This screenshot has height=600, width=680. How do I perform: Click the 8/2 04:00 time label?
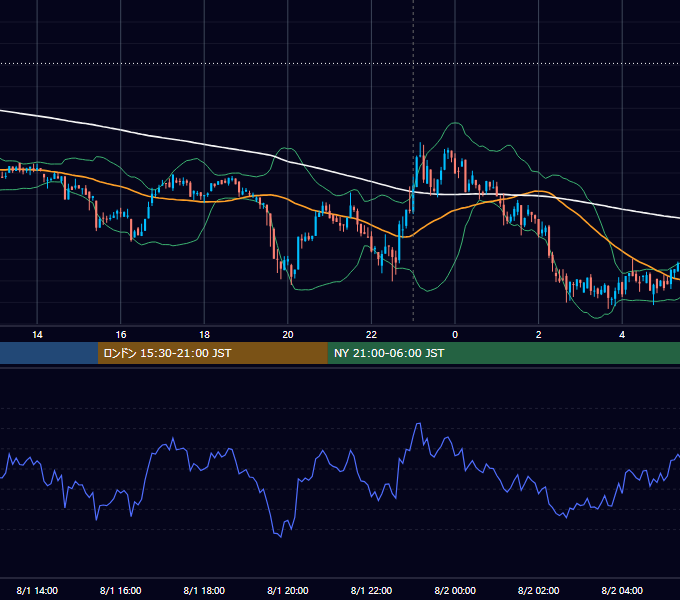coord(622,590)
